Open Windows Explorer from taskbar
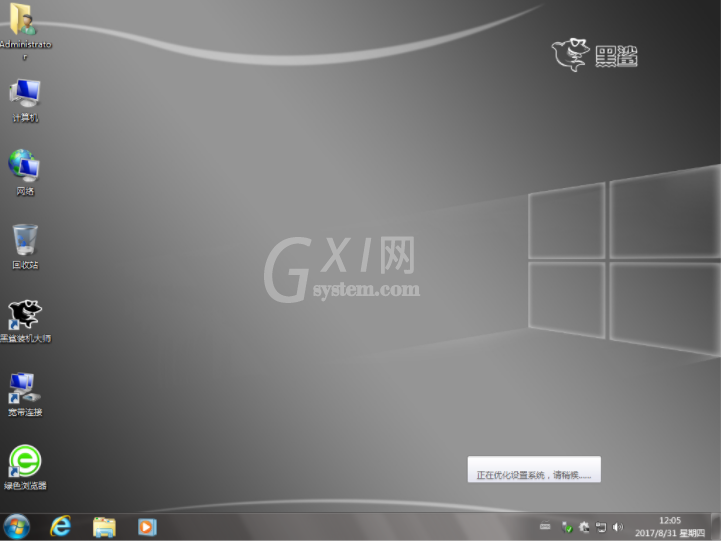 tap(104, 527)
